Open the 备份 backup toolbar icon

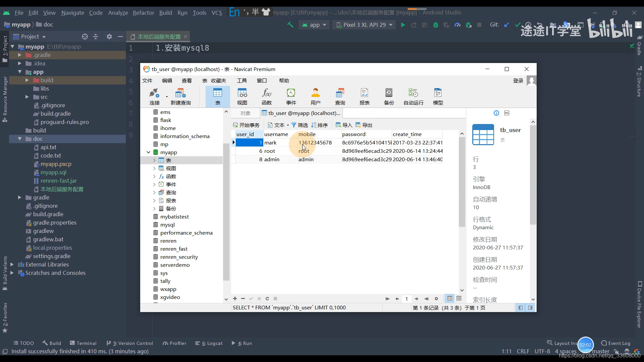click(x=389, y=96)
